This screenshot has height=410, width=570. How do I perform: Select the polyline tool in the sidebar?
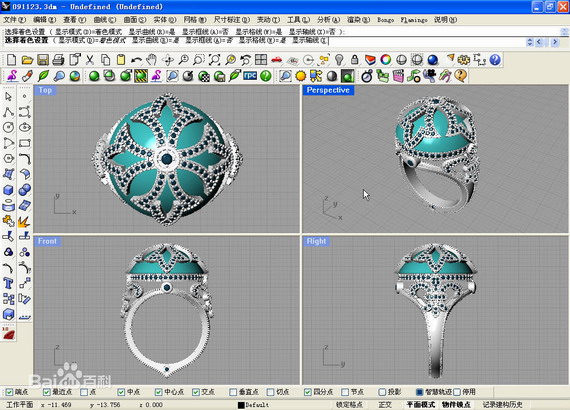click(8, 112)
